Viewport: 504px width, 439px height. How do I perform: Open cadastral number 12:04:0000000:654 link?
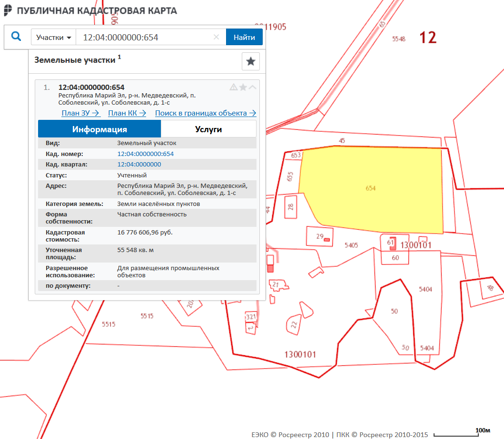[x=145, y=154]
